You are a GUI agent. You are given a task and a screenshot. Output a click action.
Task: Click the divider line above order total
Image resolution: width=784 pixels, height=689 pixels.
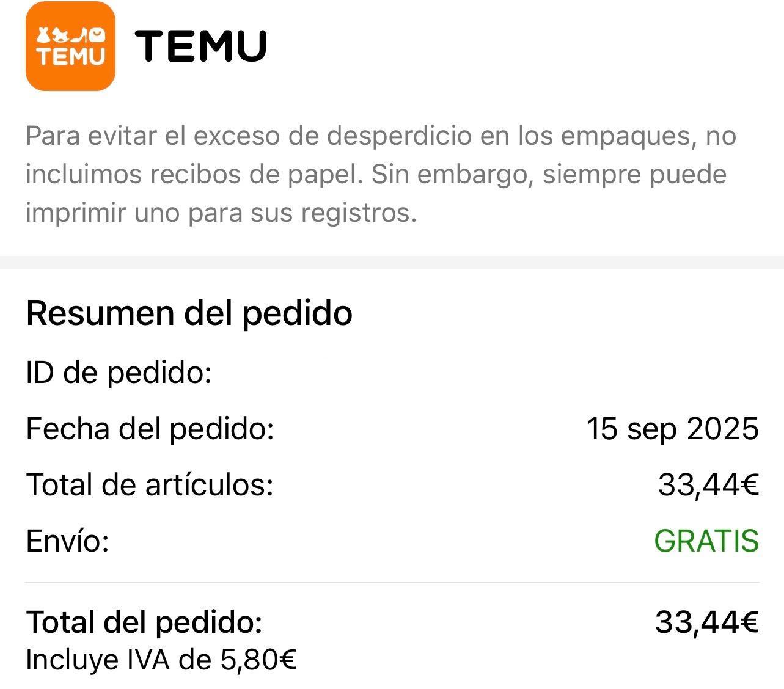(392, 583)
